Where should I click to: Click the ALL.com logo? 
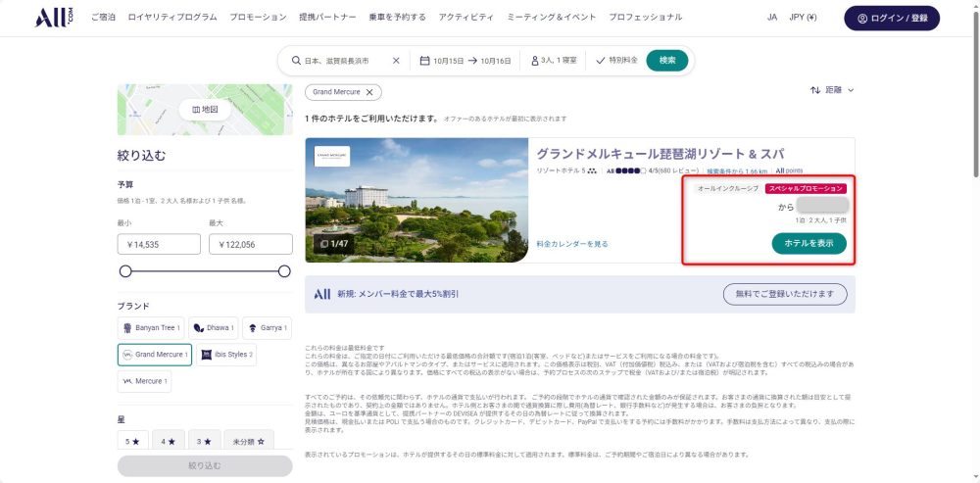click(54, 18)
